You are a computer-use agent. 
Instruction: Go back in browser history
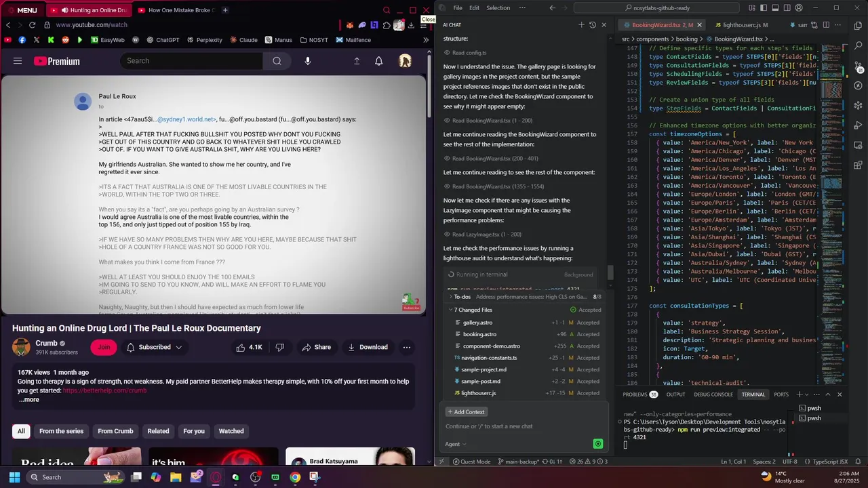click(8, 25)
